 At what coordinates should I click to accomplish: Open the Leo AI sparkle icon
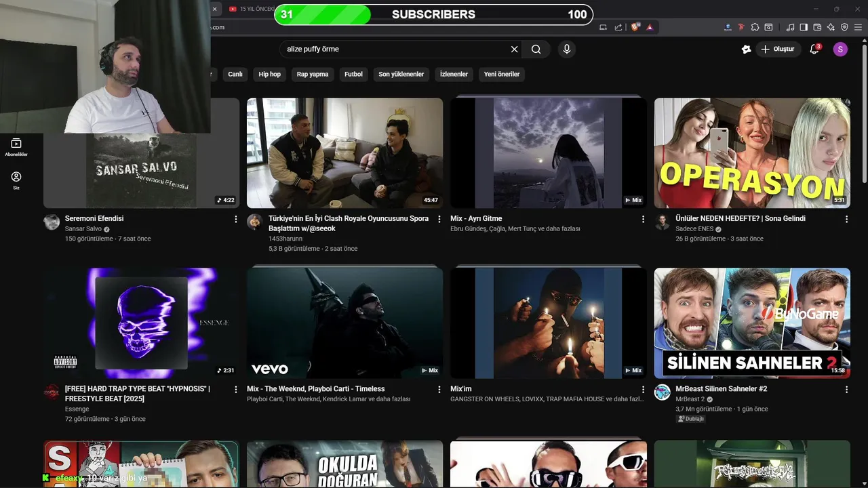[x=831, y=27]
